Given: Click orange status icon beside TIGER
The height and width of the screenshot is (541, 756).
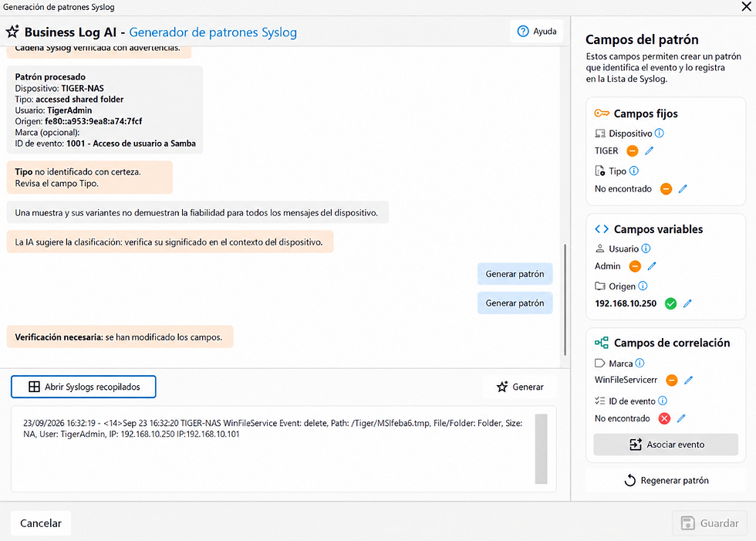Looking at the screenshot, I should (632, 151).
